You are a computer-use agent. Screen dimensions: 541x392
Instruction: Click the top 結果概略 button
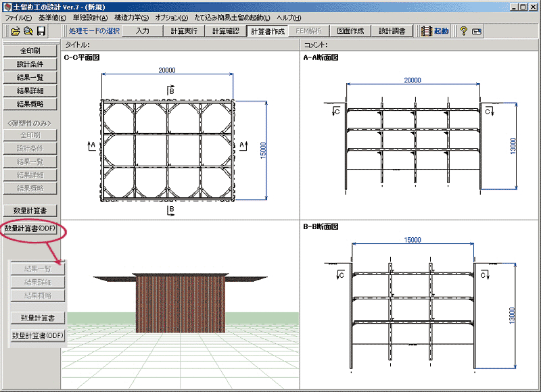click(30, 104)
